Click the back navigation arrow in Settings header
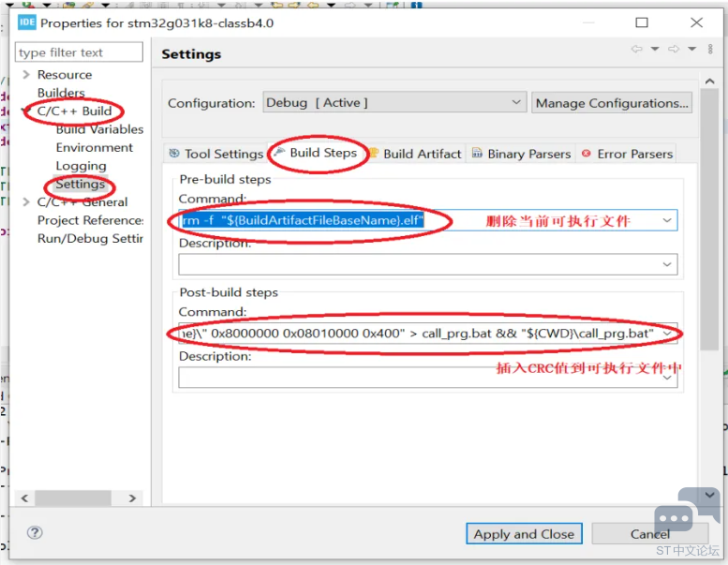The height and width of the screenshot is (565, 728). [x=636, y=49]
